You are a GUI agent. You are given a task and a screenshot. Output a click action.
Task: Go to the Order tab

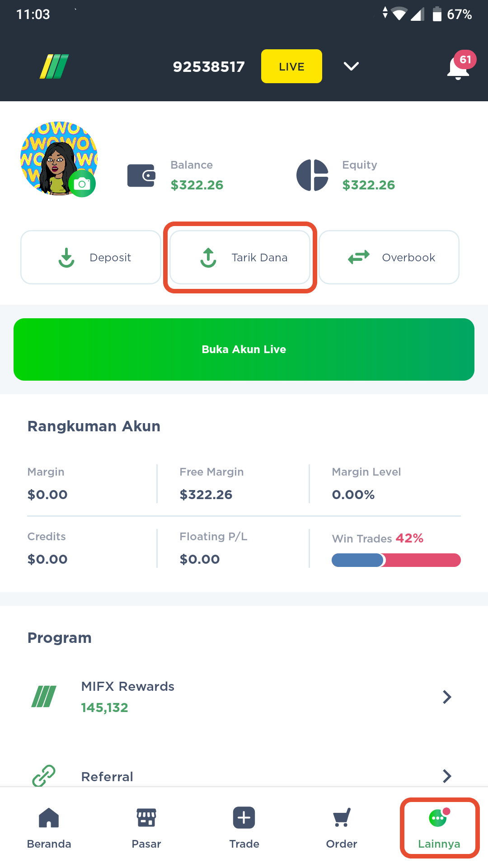tap(342, 828)
